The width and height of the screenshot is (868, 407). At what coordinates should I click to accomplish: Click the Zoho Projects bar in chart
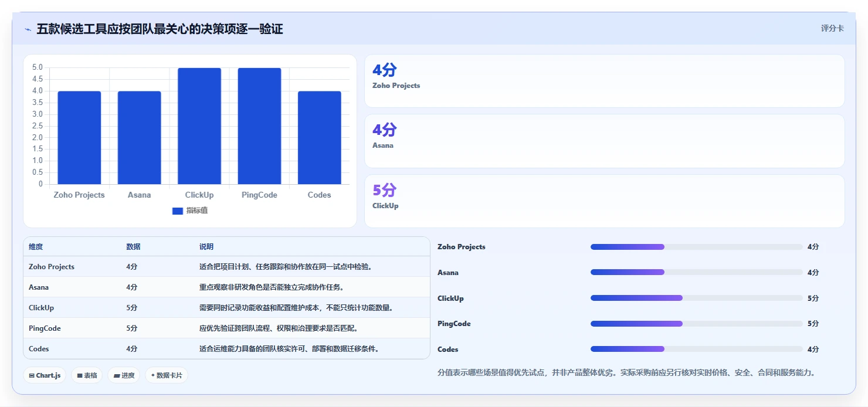tap(79, 138)
